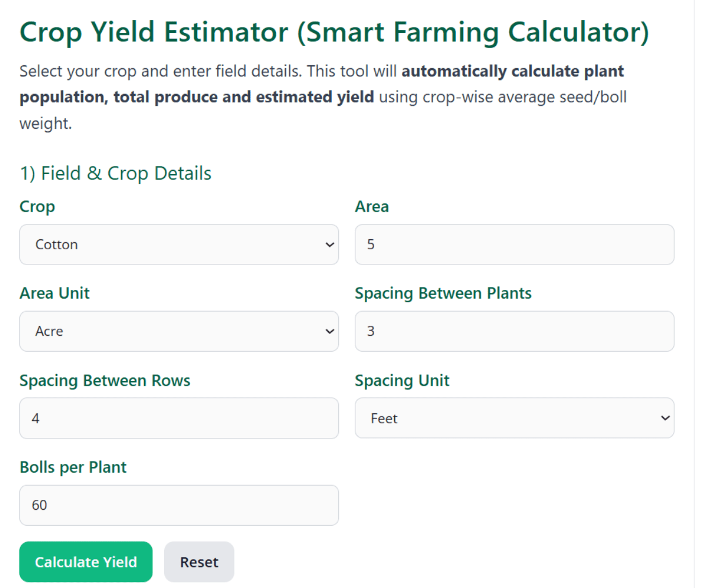Viewport: 706px width, 588px height.
Task: Focus the Spacing Between Rows field
Action: [179, 418]
